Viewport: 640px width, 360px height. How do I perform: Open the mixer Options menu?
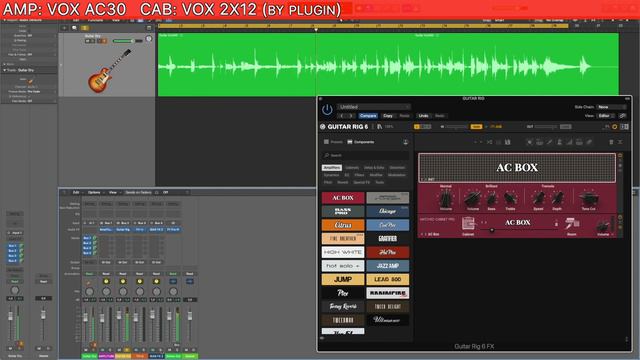(x=94, y=192)
